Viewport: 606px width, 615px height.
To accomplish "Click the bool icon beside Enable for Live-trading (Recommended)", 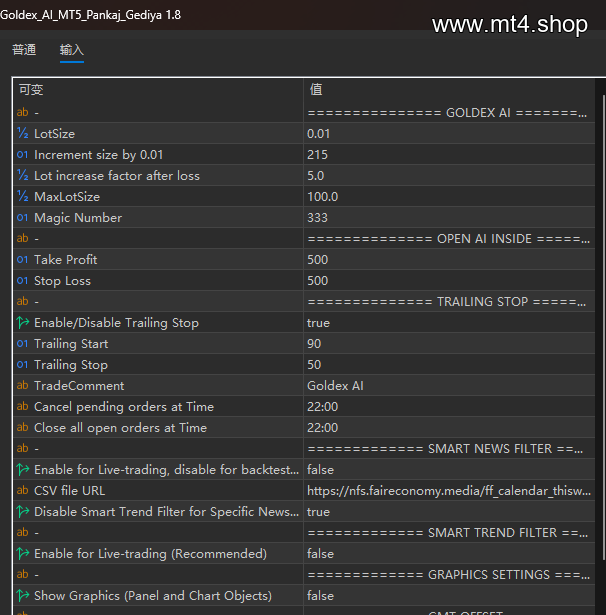I will coord(23,553).
